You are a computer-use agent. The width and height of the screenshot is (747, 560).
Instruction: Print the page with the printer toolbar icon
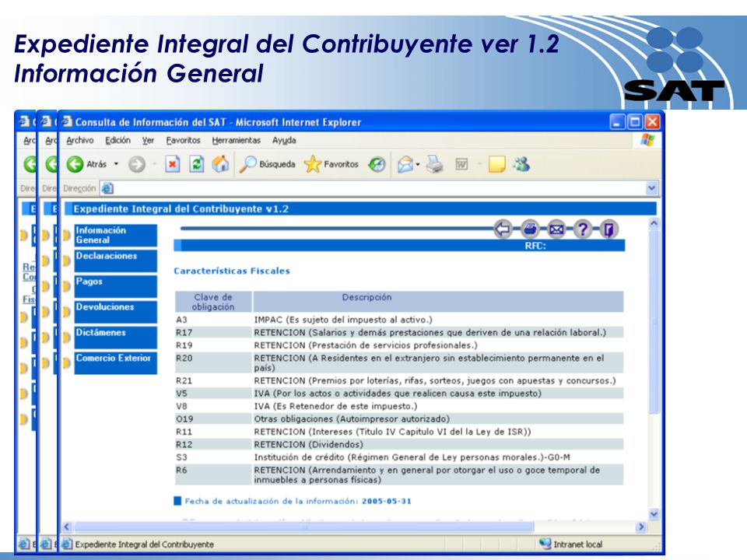[434, 164]
